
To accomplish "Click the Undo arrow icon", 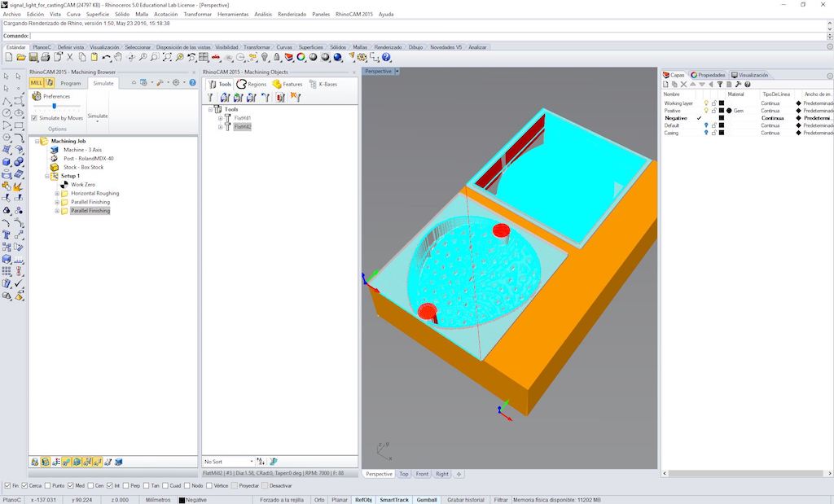I will [107, 57].
